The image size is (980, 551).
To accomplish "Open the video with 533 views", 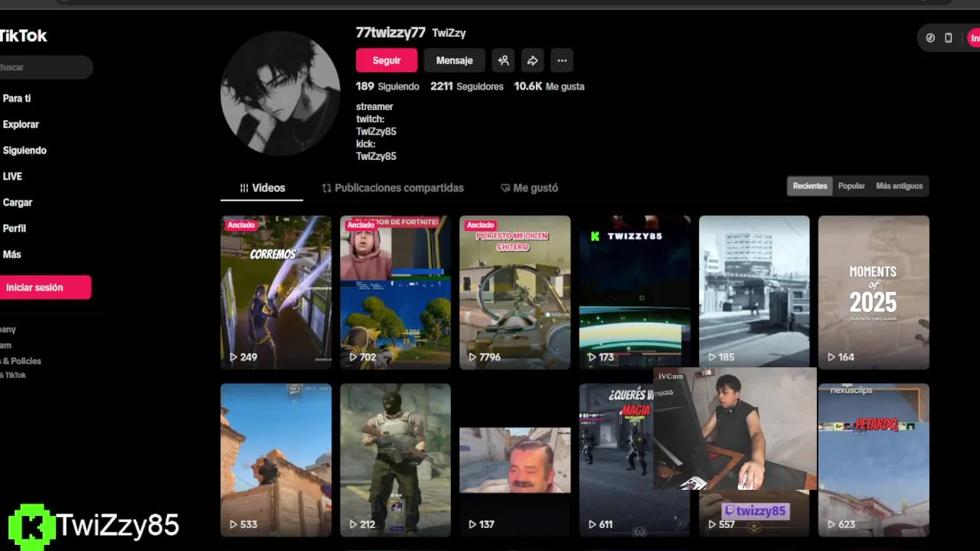I will coord(276,460).
